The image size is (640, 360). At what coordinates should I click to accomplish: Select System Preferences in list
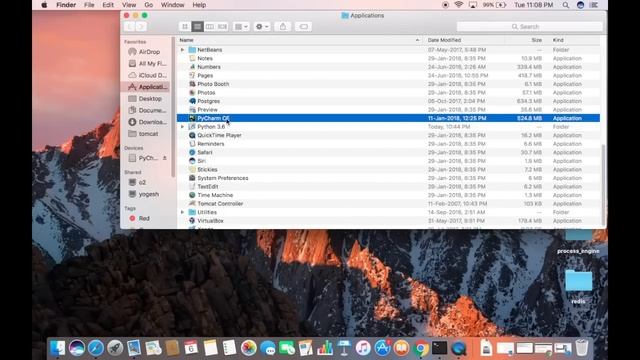[x=388, y=178]
